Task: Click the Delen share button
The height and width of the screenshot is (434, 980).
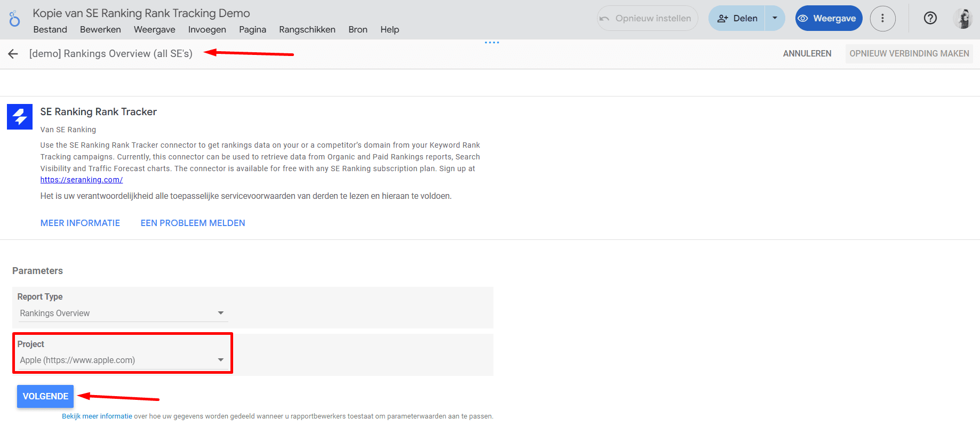Action: pos(737,18)
